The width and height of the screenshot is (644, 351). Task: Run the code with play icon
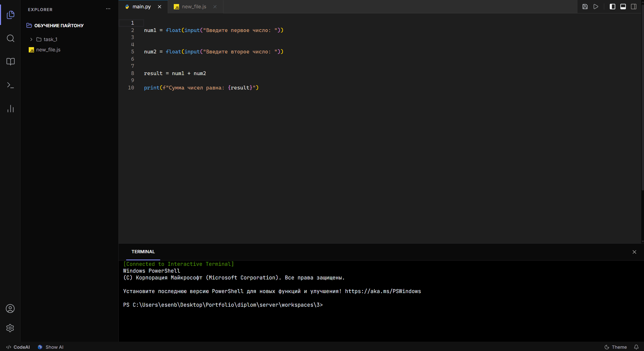(x=596, y=7)
